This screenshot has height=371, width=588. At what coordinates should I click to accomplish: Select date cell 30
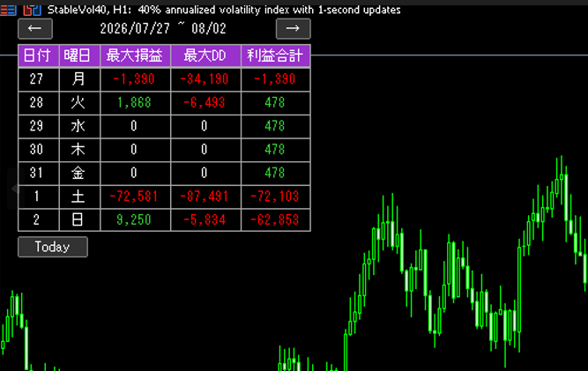(38, 150)
